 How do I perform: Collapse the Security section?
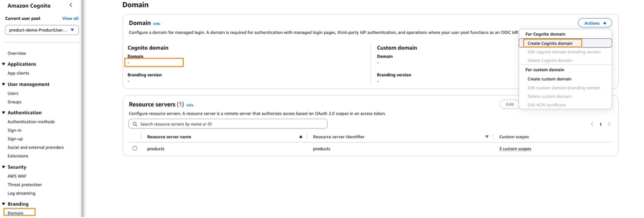pos(4,167)
